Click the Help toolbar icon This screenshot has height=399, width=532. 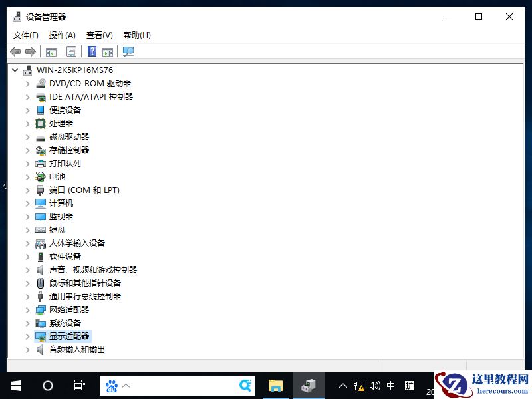click(91, 51)
